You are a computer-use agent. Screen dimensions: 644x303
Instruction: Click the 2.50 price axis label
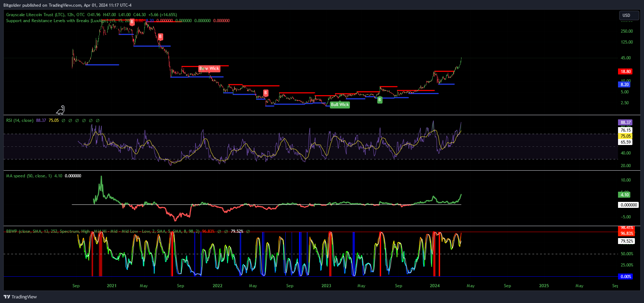point(624,103)
